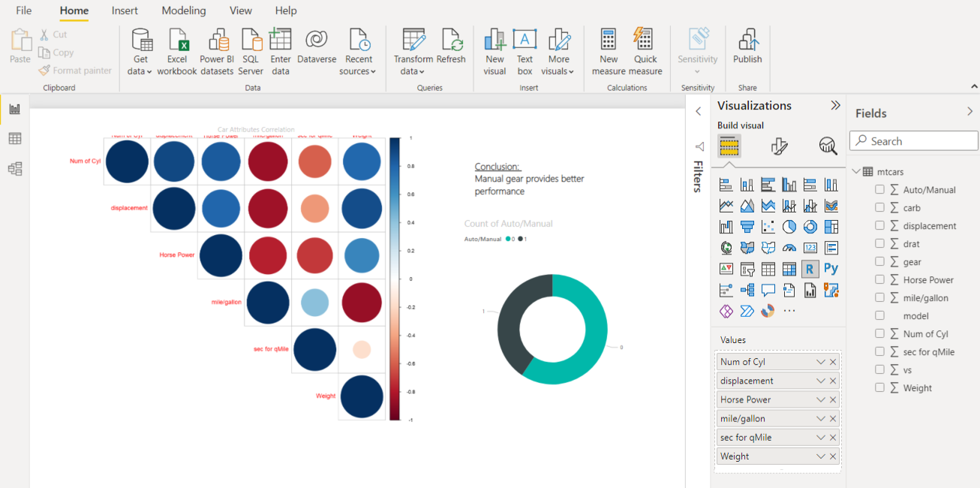Choose the donut chart visual
980x488 pixels.
point(810,227)
